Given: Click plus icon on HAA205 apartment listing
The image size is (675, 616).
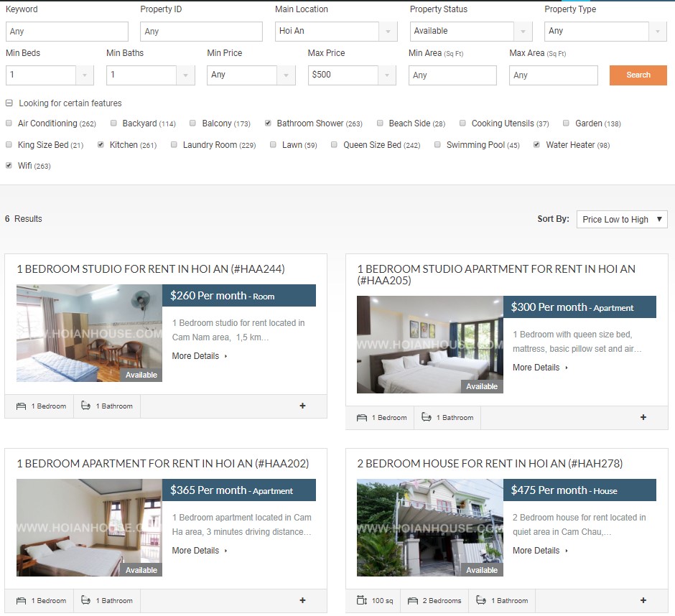Looking at the screenshot, I should [x=643, y=417].
